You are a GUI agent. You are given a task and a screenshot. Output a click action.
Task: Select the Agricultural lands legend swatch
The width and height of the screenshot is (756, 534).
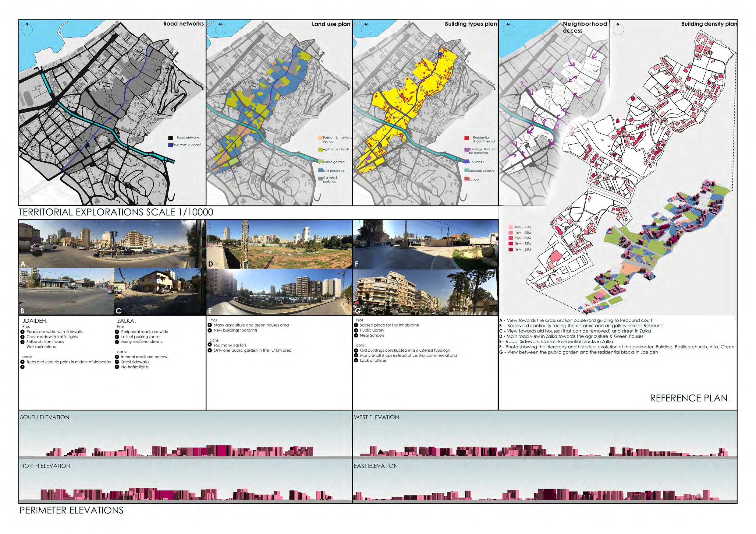coord(321,149)
